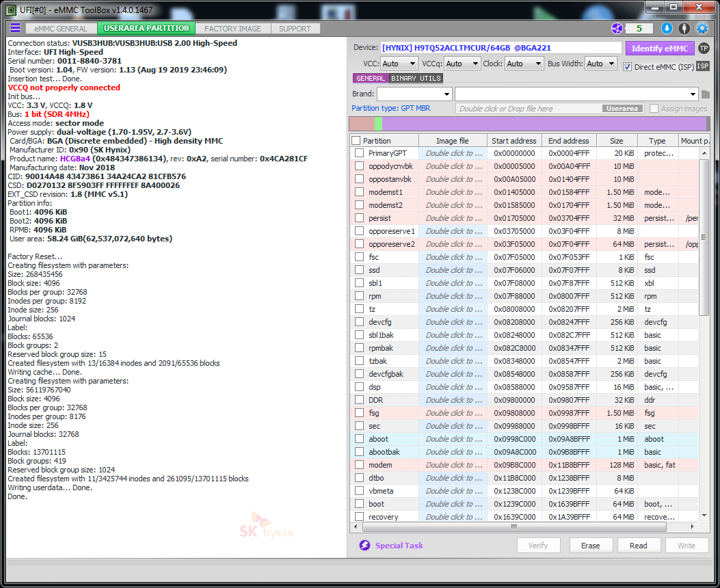Switch to the eMMC GENERAL tab
The width and height of the screenshot is (720, 588).
[61, 29]
